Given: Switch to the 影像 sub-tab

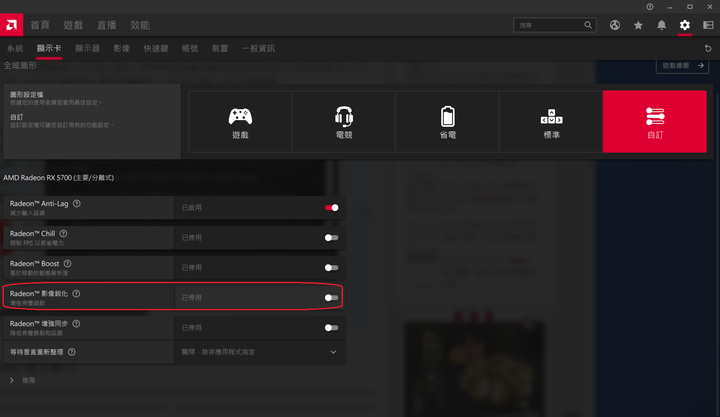Looking at the screenshot, I should point(122,48).
